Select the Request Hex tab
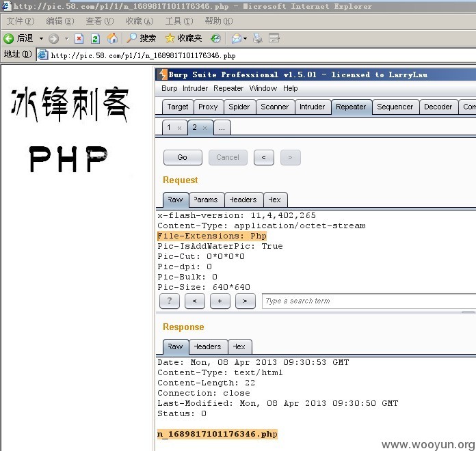Viewport: 476px width, 451px height. (x=276, y=200)
